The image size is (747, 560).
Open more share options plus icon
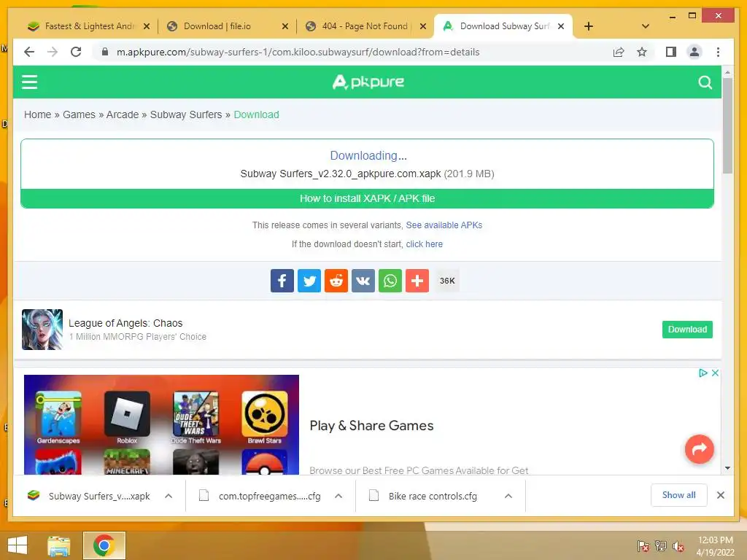[417, 281]
